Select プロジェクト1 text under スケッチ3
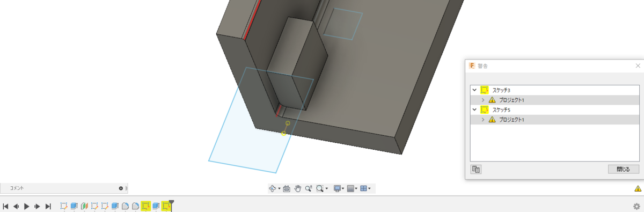 click(x=511, y=100)
